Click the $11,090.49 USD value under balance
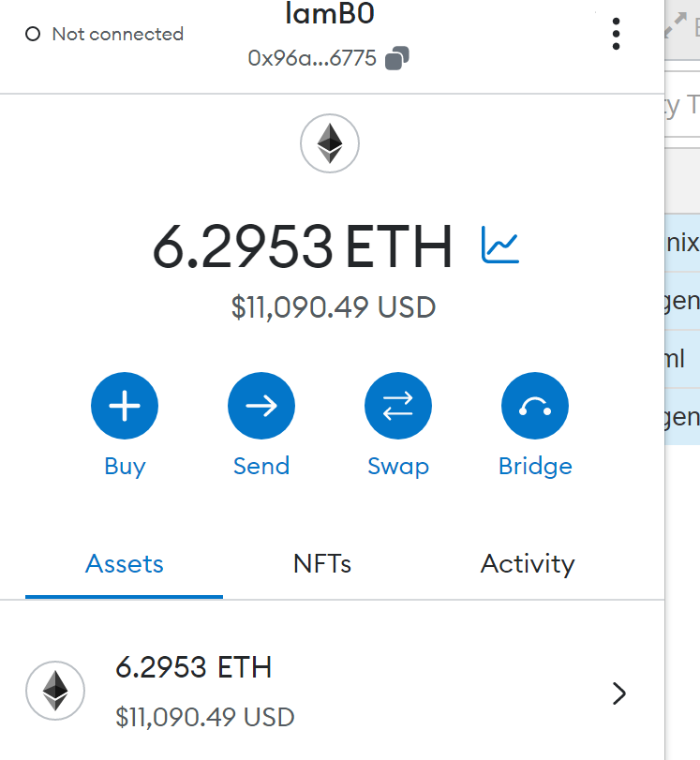 click(334, 307)
